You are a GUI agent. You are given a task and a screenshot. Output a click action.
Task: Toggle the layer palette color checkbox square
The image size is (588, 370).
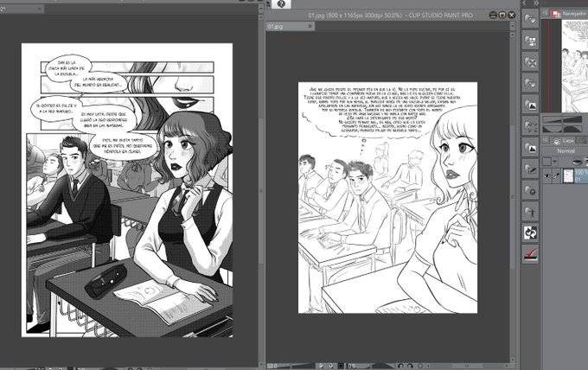point(546,162)
